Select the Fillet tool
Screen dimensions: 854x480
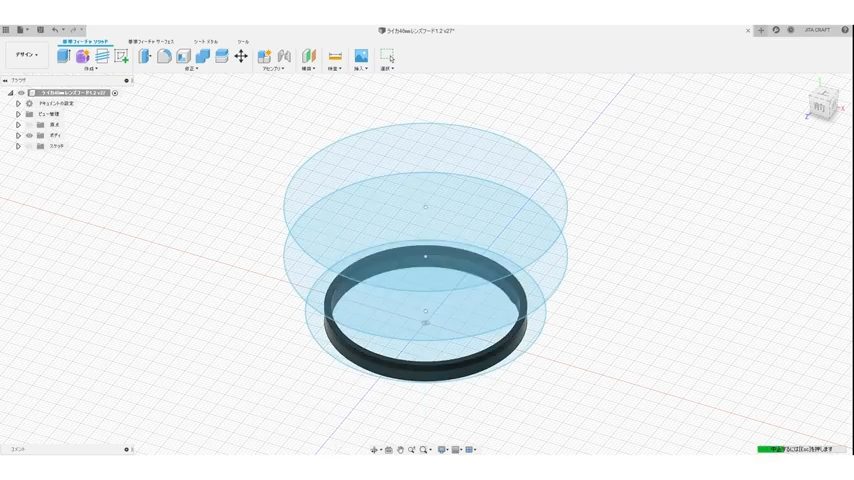(164, 56)
